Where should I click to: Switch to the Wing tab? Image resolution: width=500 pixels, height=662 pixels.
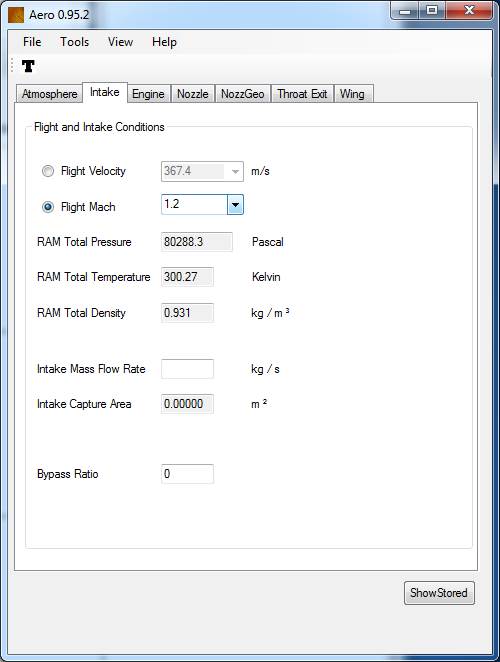pyautogui.click(x=352, y=94)
